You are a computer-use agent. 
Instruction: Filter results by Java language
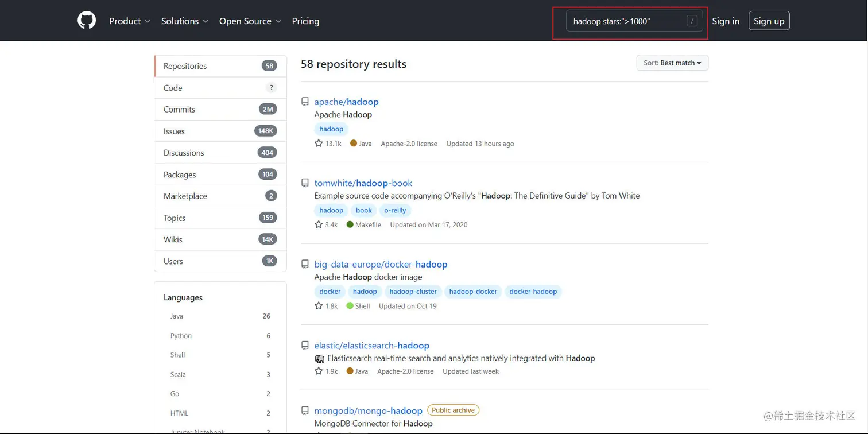pyautogui.click(x=177, y=316)
